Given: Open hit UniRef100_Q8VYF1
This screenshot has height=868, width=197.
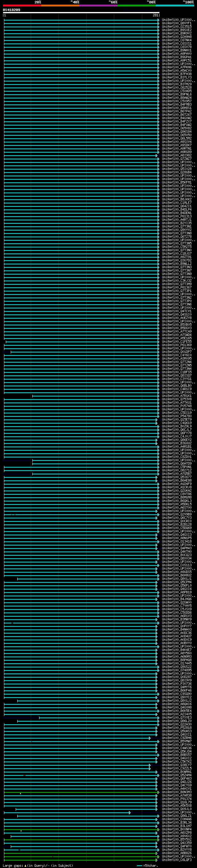Looking at the screenshot, I should pyautogui.click(x=177, y=23).
